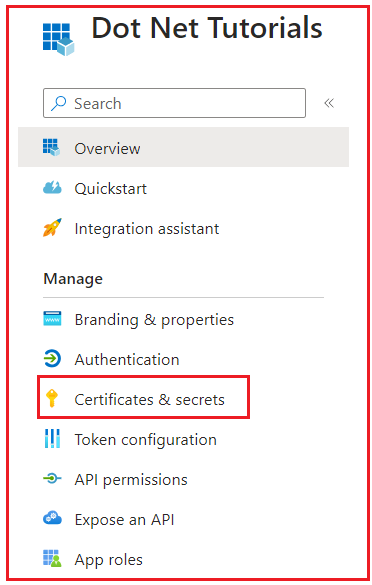Click the App roles icon
372x585 pixels.
(x=52, y=558)
